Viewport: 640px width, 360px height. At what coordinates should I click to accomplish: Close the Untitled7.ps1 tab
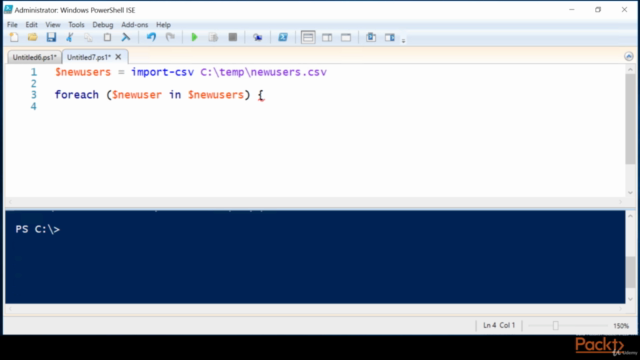(x=118, y=57)
